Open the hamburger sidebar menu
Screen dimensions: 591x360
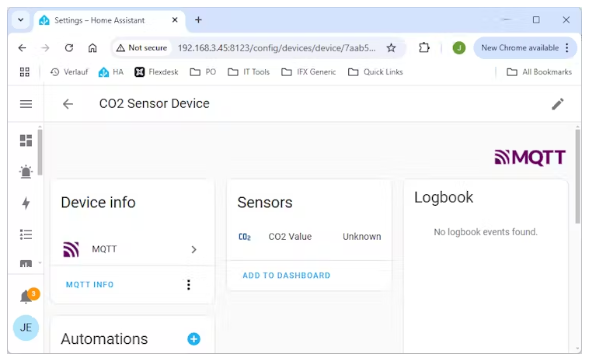(x=26, y=104)
